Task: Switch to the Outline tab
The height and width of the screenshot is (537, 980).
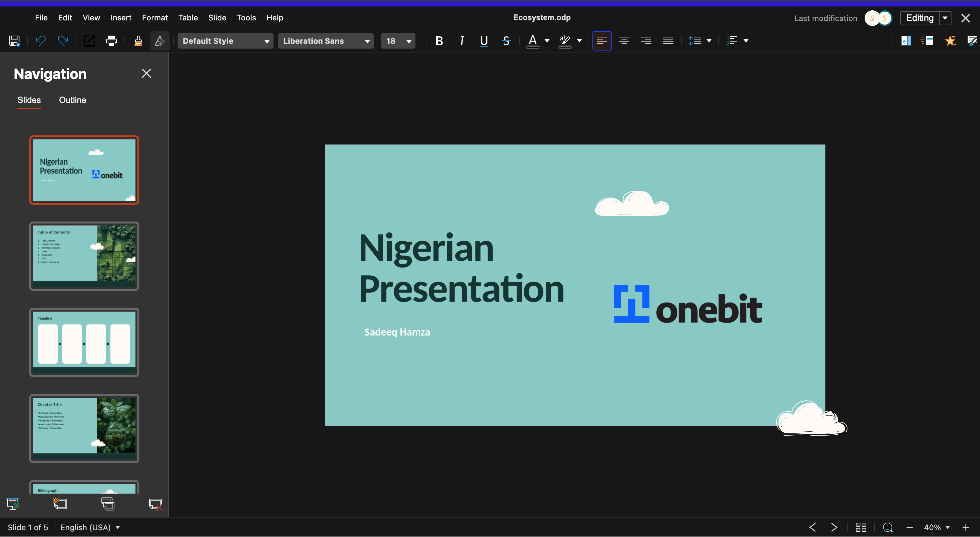Action: tap(72, 100)
